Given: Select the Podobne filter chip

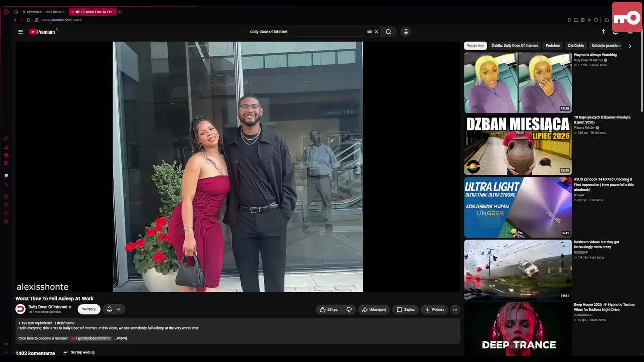Looking at the screenshot, I should coord(553,46).
